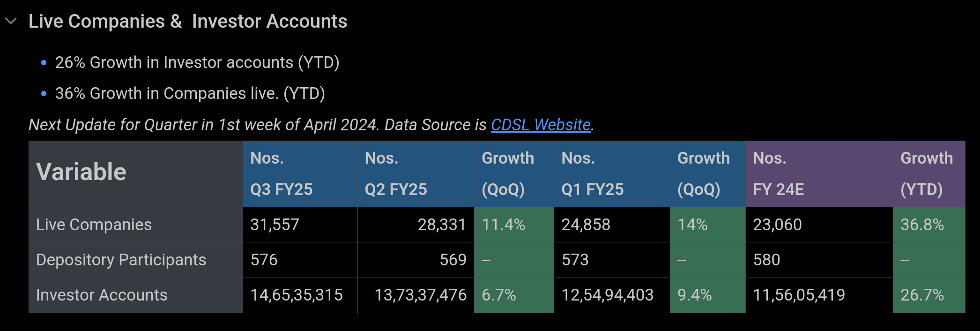Image resolution: width=980 pixels, height=331 pixels.
Task: Click the Depository Participants row label
Action: (121, 260)
